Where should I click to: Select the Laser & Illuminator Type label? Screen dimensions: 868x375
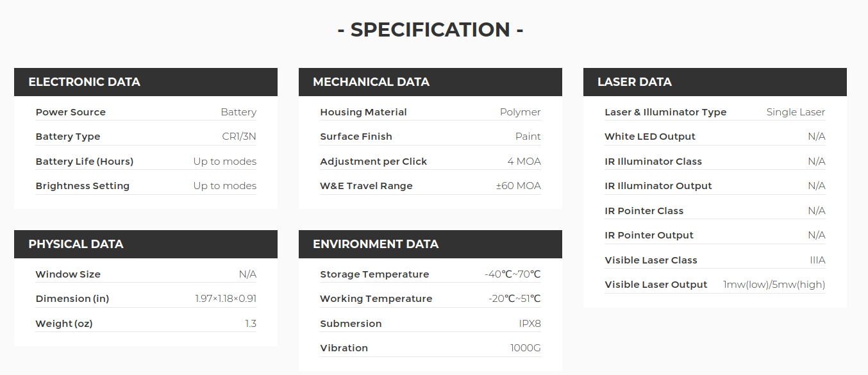click(x=665, y=112)
